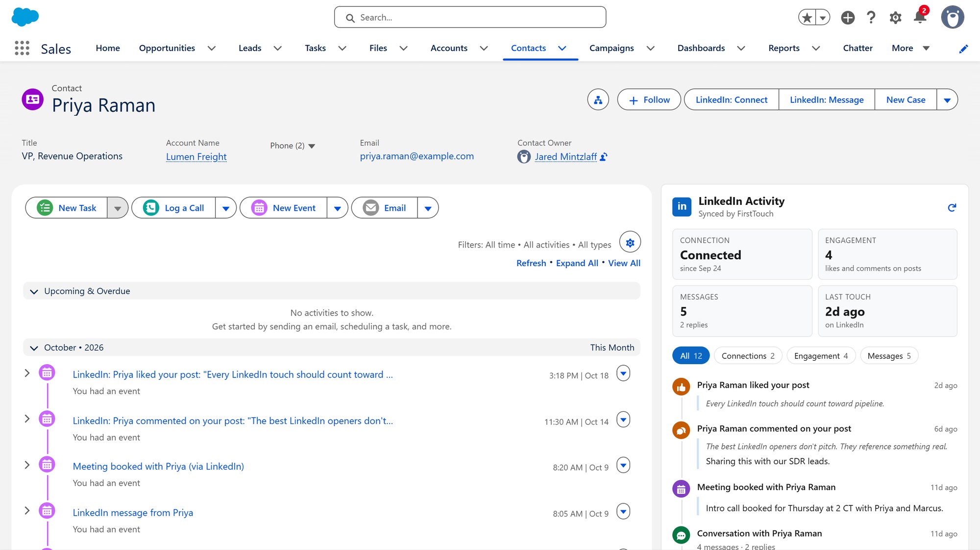
Task: Select the Connections 2 filter pill
Action: click(748, 356)
